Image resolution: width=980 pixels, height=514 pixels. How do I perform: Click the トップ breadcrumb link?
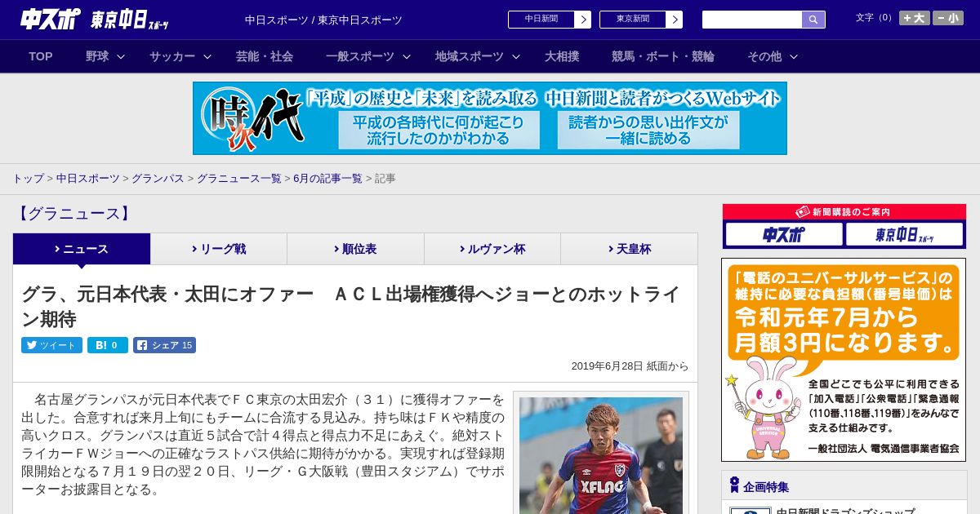[x=28, y=178]
